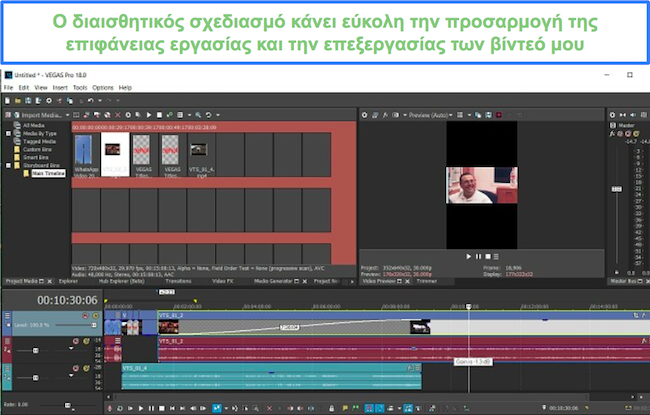Open the Import Media dropdown arrow
Image resolution: width=650 pixels, height=415 pixels.
tap(68, 115)
